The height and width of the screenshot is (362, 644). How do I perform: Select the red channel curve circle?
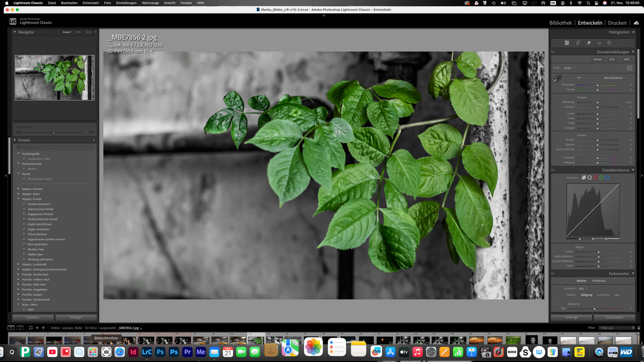tap(595, 178)
